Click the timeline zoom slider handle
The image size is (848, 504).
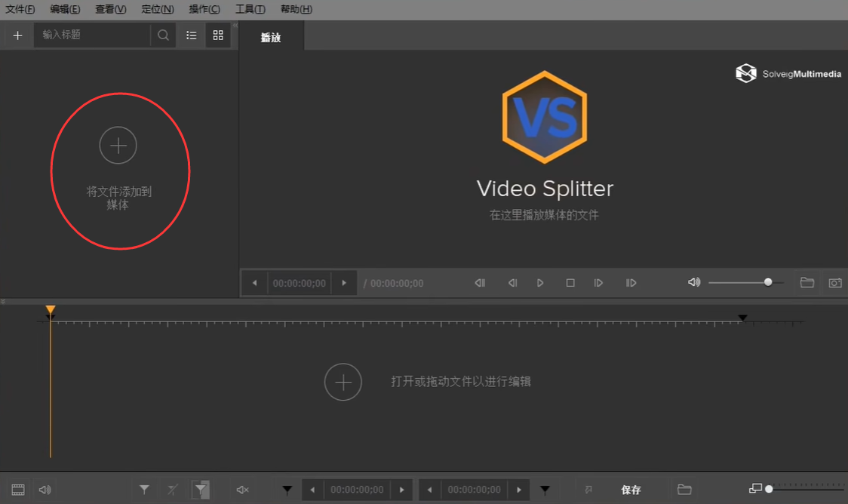coord(769,490)
